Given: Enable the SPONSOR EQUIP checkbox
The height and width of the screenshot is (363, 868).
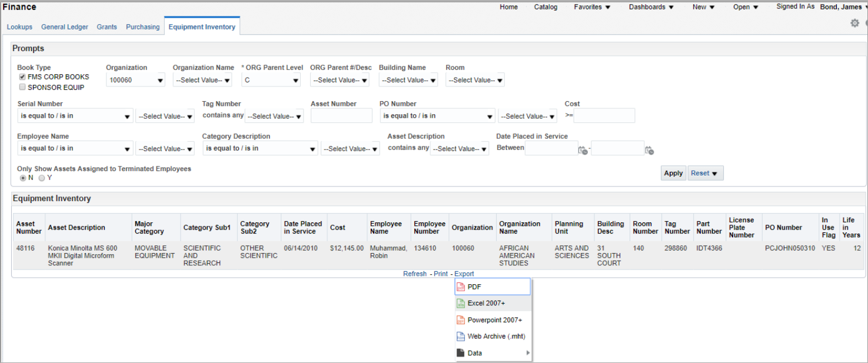Looking at the screenshot, I should tap(22, 86).
